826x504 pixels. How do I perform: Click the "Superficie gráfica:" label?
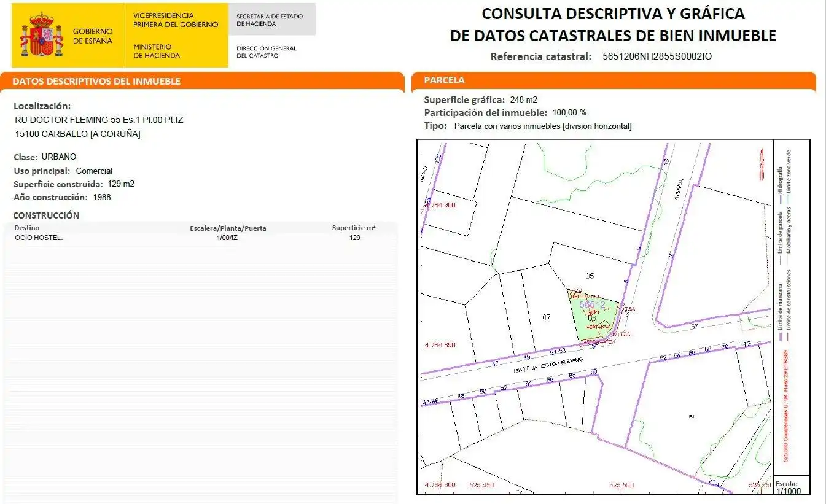(465, 99)
